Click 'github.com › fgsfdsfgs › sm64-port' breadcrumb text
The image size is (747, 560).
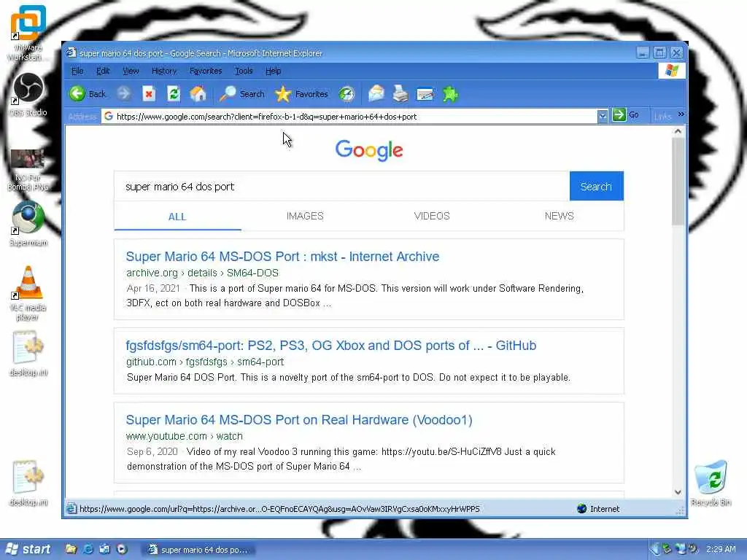coord(205,362)
